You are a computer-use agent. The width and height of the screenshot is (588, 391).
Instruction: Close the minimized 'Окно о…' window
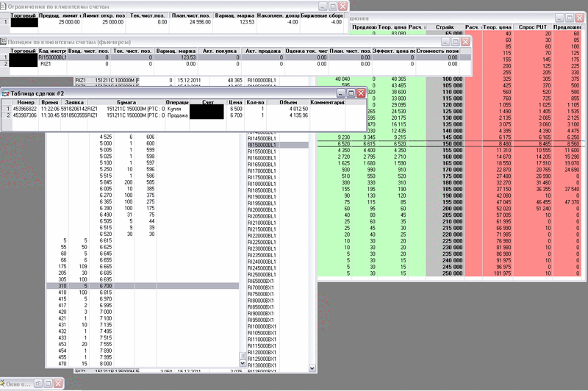(58, 384)
